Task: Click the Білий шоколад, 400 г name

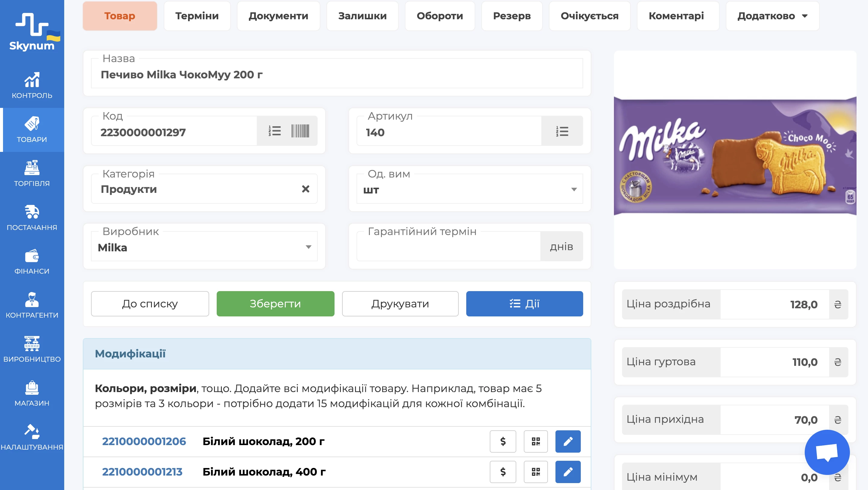Action: click(x=264, y=472)
